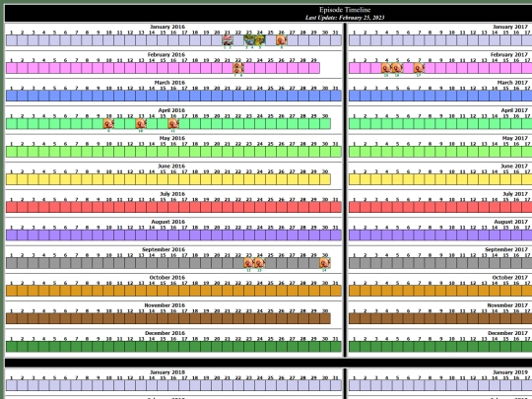Viewport: 532px width, 399px height.
Task: Open the February 4, 2017 episode thumbnail
Action: (386, 68)
